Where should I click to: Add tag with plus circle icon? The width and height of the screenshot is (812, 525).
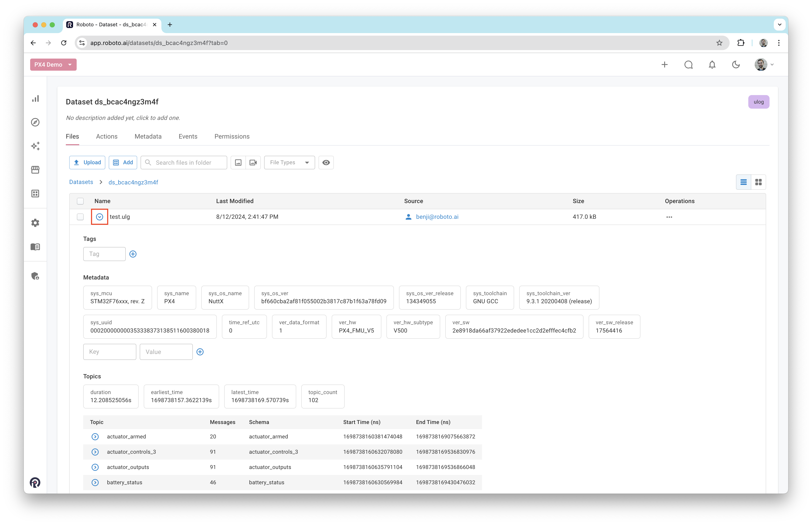(x=133, y=254)
